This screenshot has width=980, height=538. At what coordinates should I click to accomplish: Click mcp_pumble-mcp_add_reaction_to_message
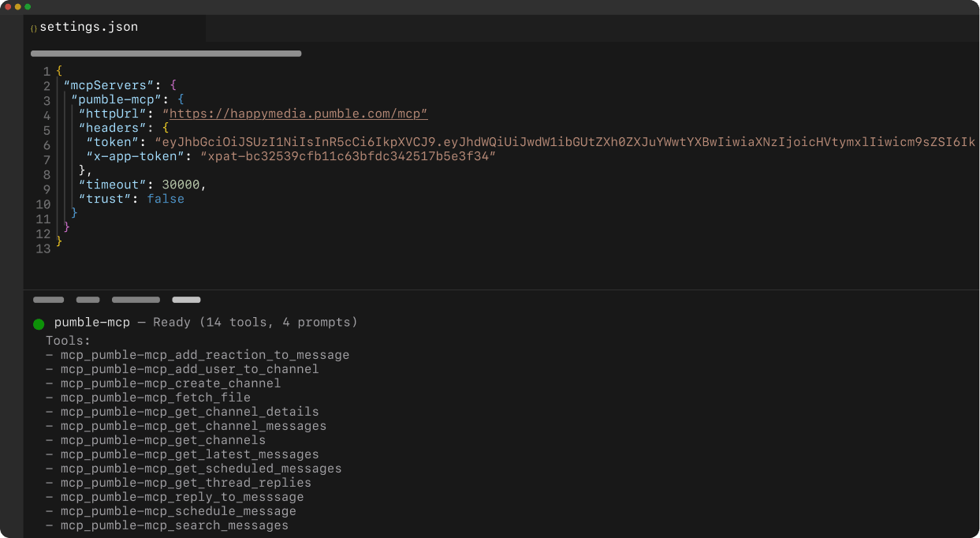(205, 355)
